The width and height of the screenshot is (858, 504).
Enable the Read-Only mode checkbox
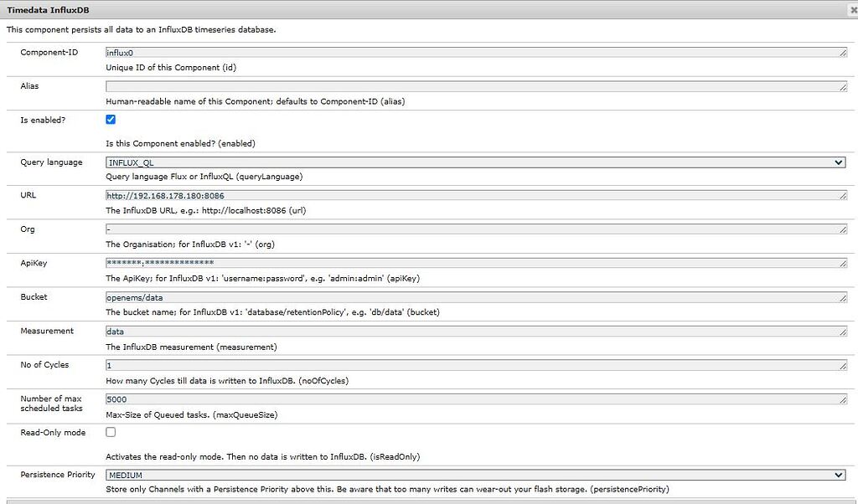click(x=110, y=432)
